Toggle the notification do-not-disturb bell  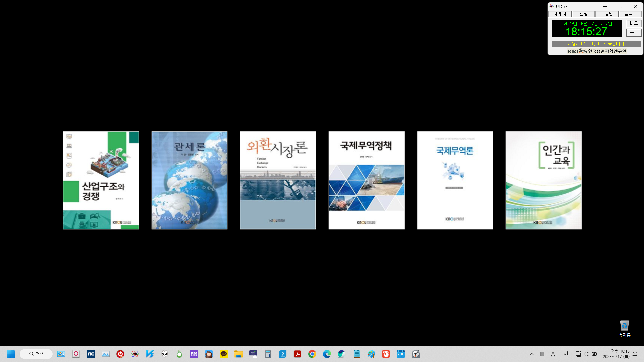click(635, 354)
